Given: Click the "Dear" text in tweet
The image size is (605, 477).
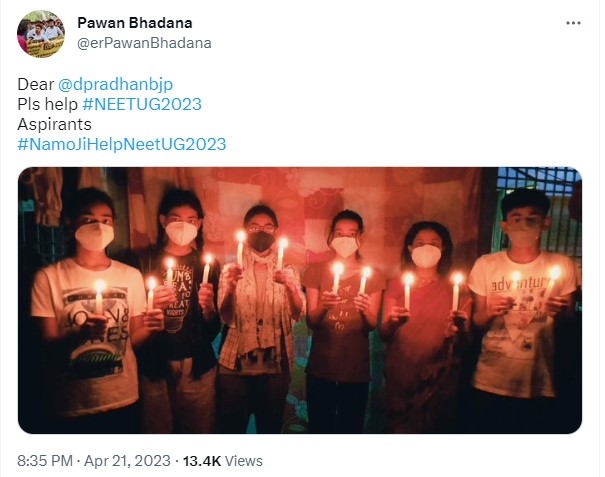Looking at the screenshot, I should (35, 85).
